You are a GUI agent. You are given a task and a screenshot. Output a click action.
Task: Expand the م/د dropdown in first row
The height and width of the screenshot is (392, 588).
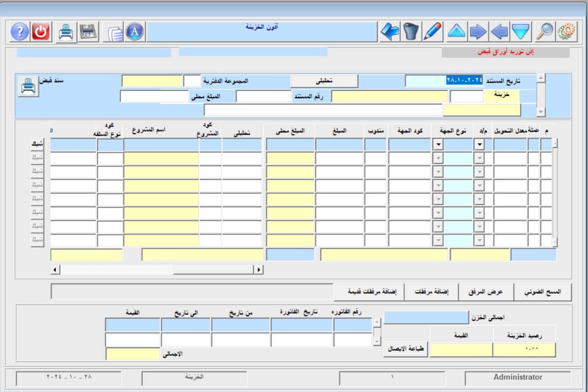coord(479,145)
